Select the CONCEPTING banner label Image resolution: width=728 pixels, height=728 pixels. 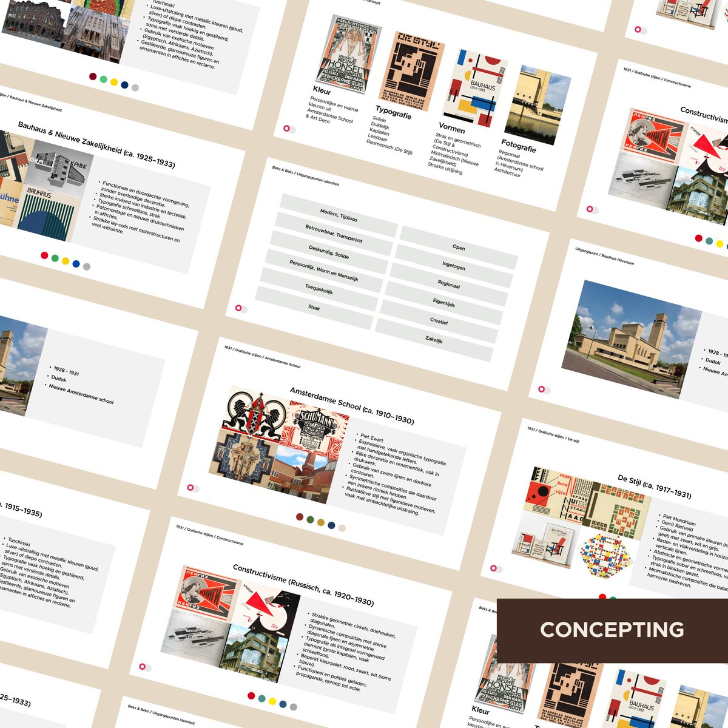[612, 630]
